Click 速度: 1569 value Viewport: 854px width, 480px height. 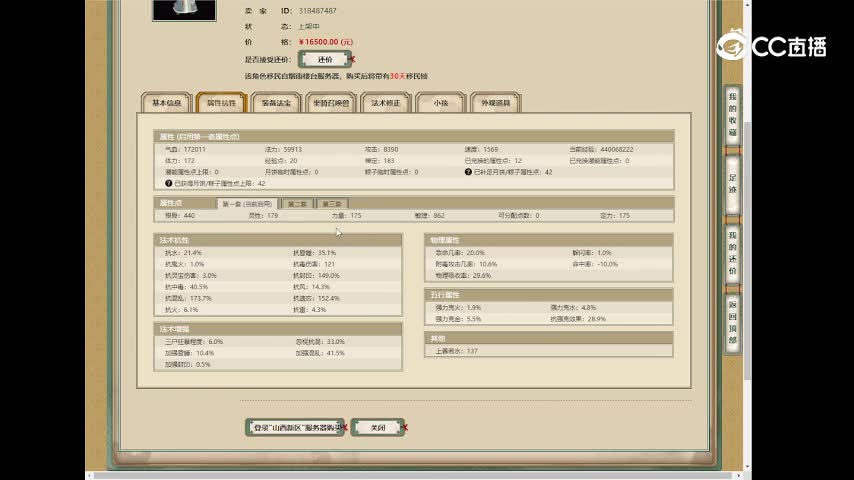pos(481,149)
